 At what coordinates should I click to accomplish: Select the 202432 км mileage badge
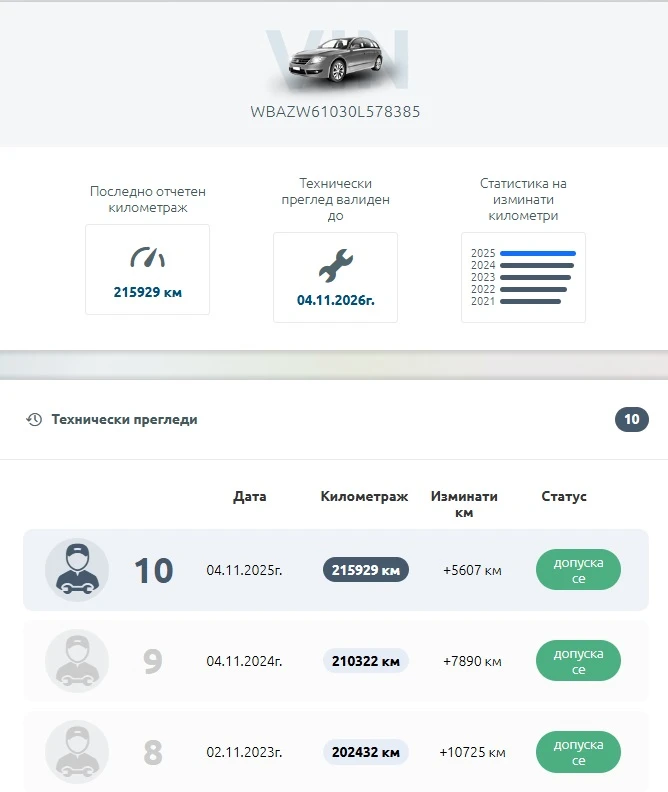point(365,751)
